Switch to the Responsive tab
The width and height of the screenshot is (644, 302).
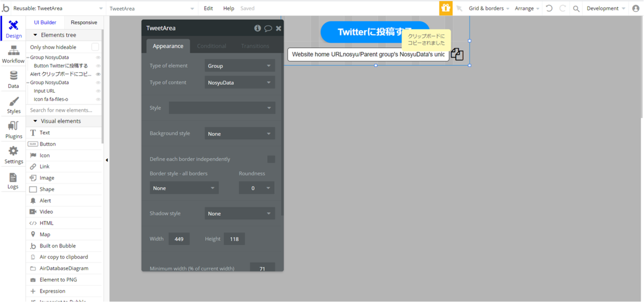[84, 23]
